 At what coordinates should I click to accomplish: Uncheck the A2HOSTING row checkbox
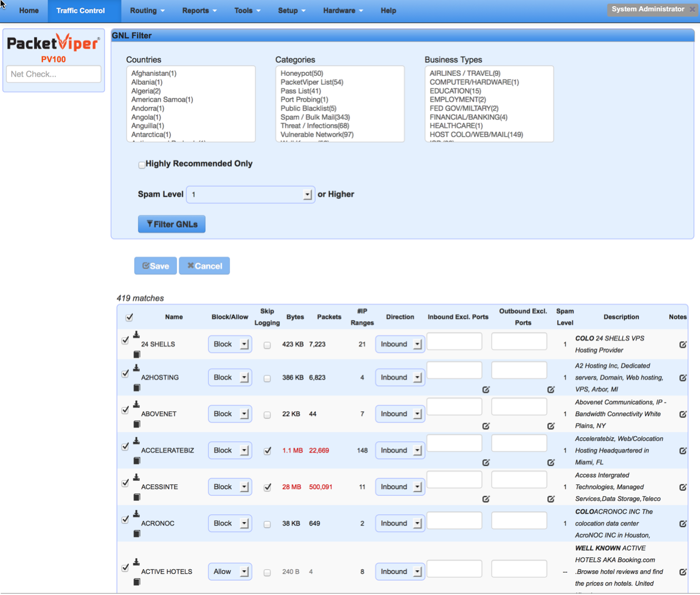pos(125,374)
